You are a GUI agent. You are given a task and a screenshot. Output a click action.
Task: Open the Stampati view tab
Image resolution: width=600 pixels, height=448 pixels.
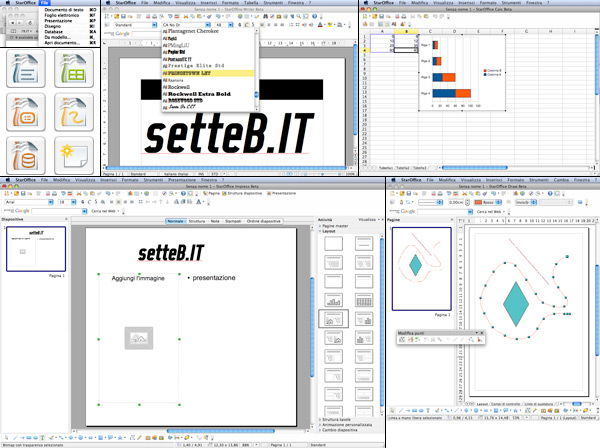232,219
